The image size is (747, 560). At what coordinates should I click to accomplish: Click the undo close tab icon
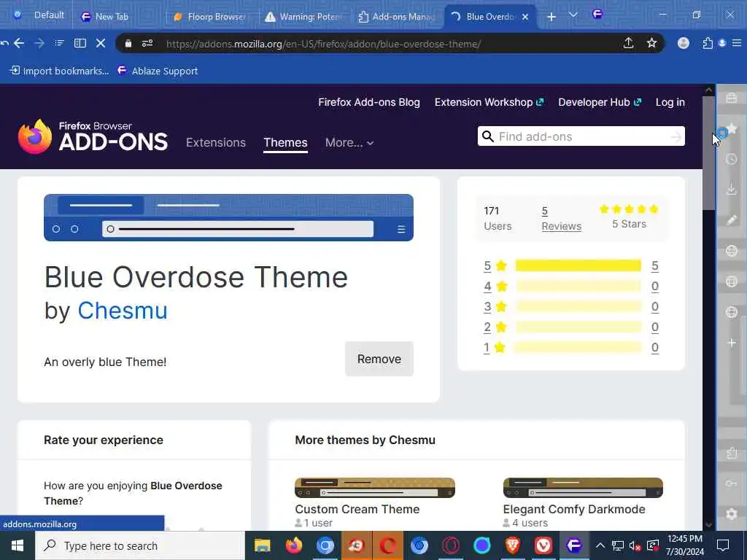point(4,43)
